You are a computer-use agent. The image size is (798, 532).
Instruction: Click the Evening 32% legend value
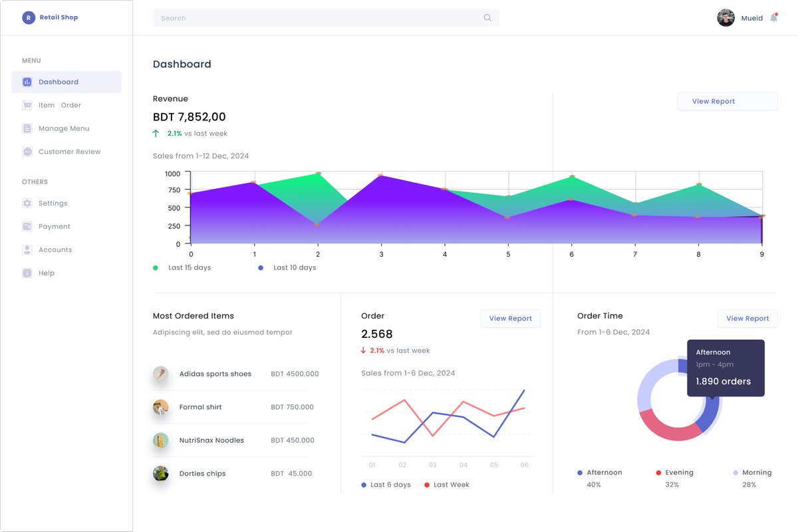pyautogui.click(x=672, y=485)
